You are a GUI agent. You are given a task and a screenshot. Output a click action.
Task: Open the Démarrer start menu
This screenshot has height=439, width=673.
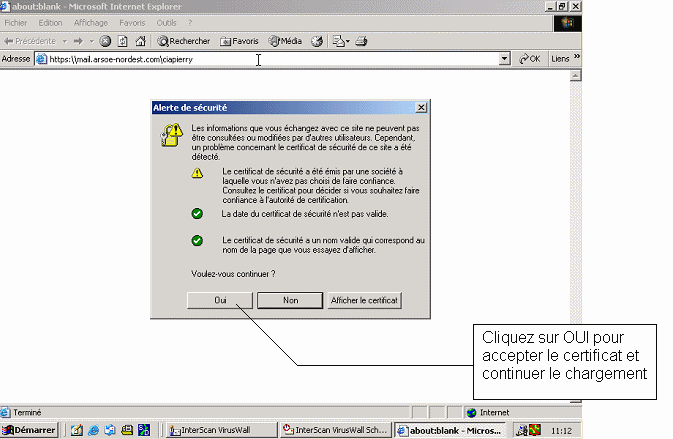[29, 430]
